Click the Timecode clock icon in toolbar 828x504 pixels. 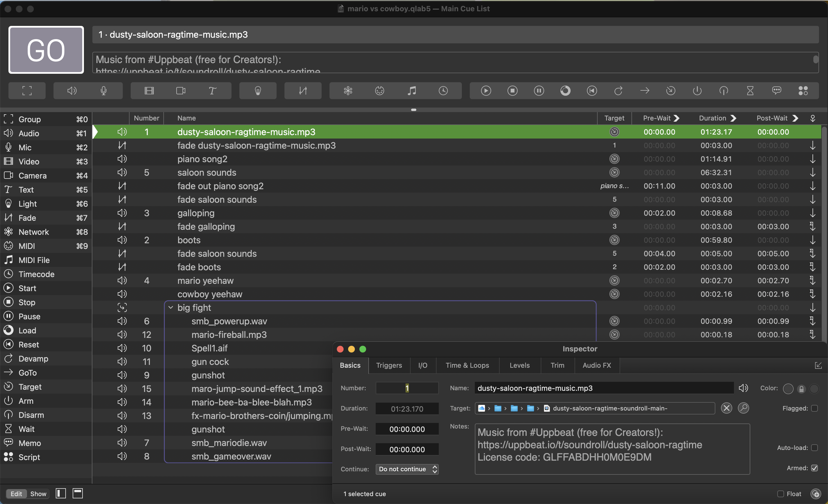click(443, 91)
